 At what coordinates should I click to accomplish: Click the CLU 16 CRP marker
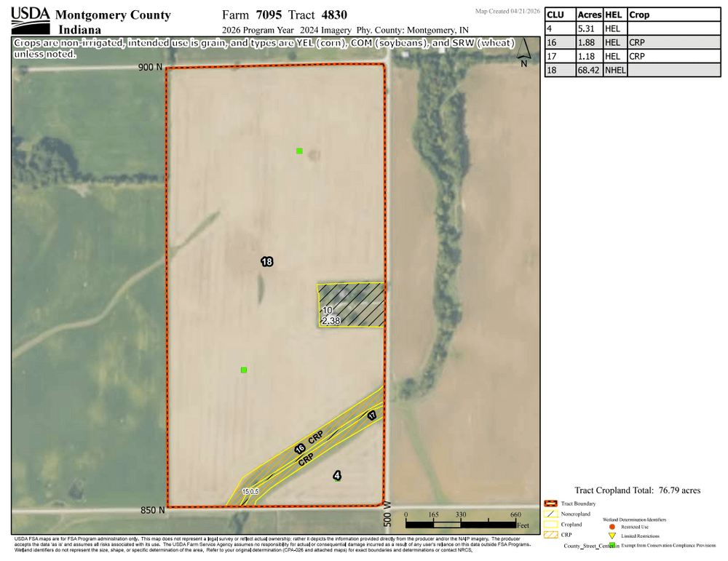coord(300,448)
